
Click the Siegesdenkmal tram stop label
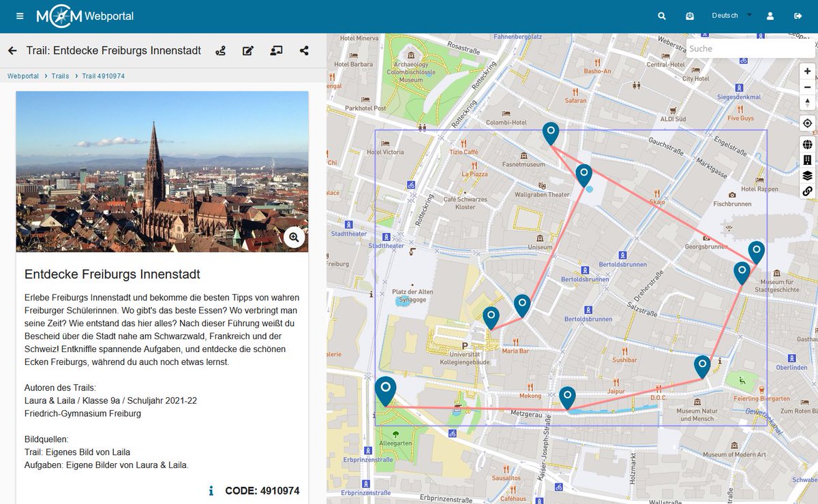[738, 97]
